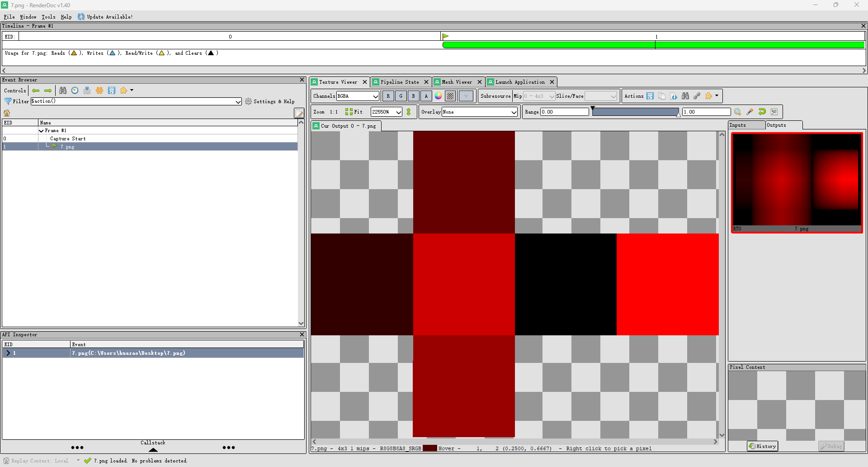Click the green right arrow for next event
This screenshot has width=868, height=467.
[48, 91]
